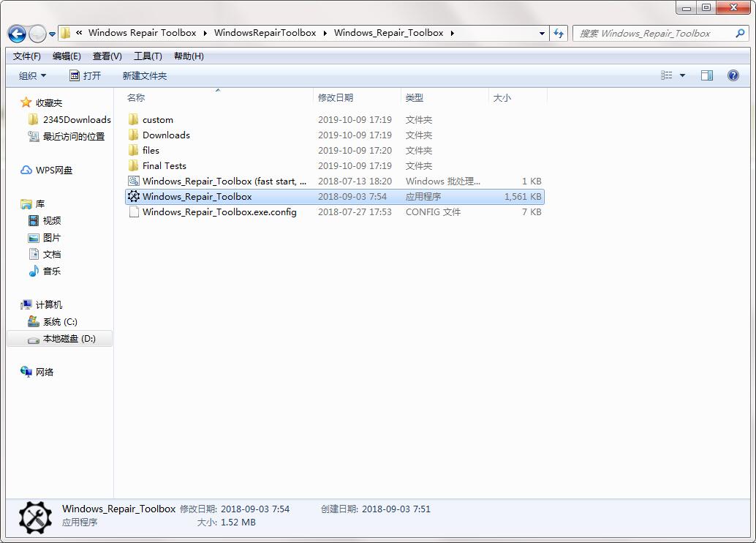This screenshot has width=756, height=543.
Task: Click the address bar folder icon
Action: [66, 33]
